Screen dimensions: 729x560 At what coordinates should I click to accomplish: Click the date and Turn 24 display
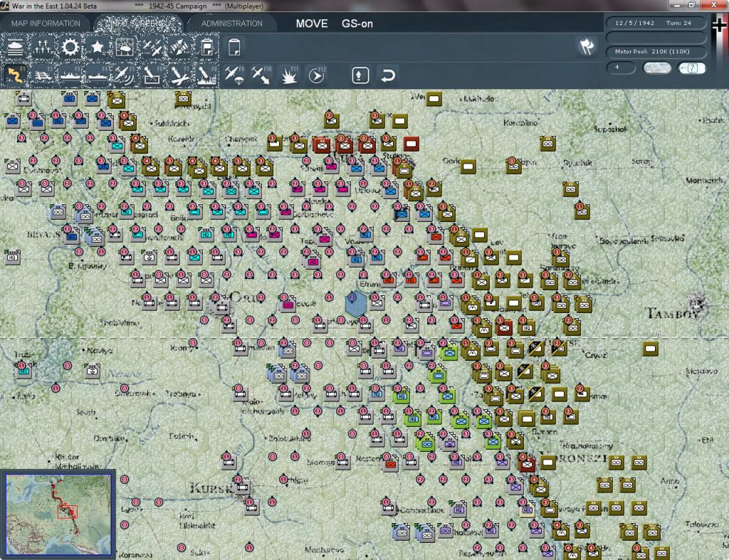[656, 23]
